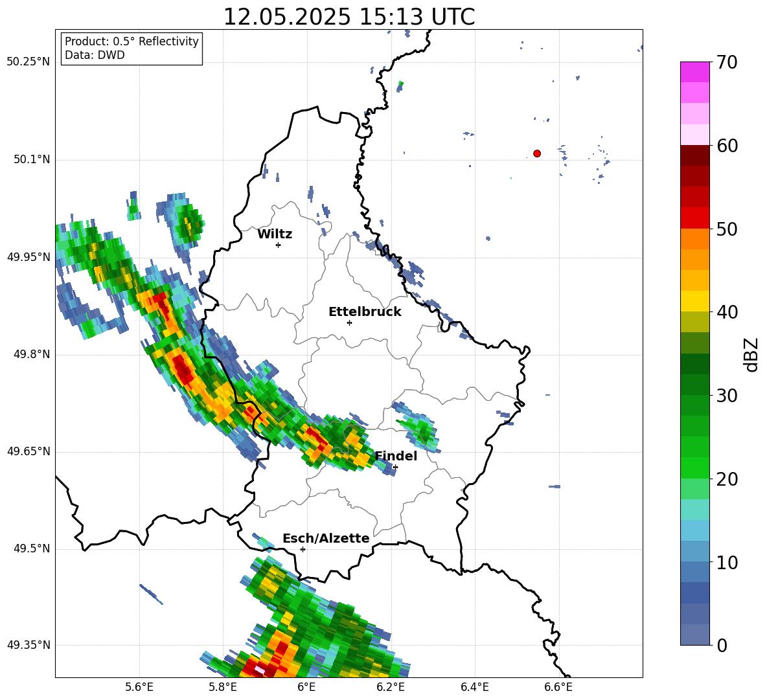Click the Data: DWD label
Image resolution: width=767 pixels, height=700 pixels.
95,55
